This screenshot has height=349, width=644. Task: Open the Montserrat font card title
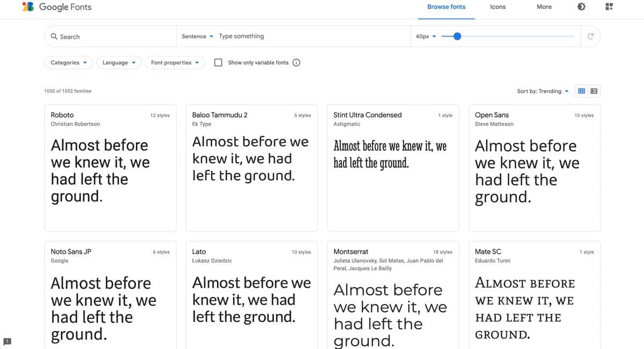[x=351, y=251]
